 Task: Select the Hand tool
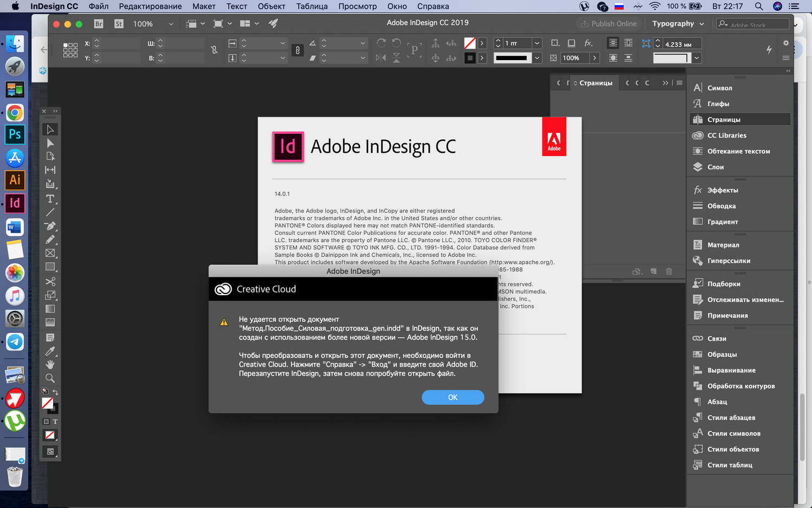click(50, 364)
